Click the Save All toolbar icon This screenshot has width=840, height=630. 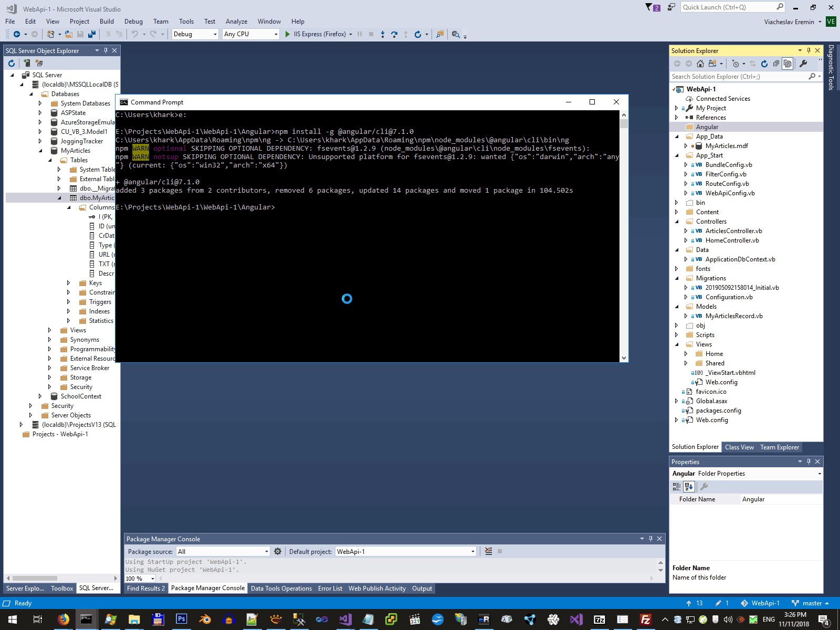tap(92, 34)
